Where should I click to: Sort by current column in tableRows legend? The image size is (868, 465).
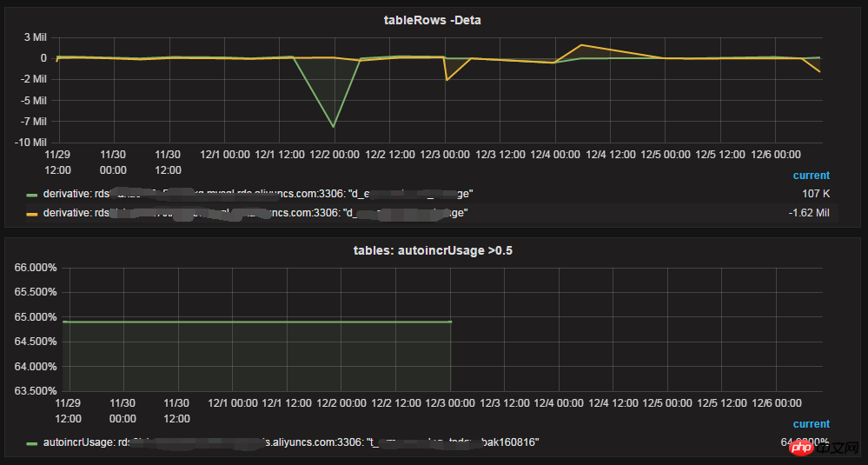tap(811, 176)
